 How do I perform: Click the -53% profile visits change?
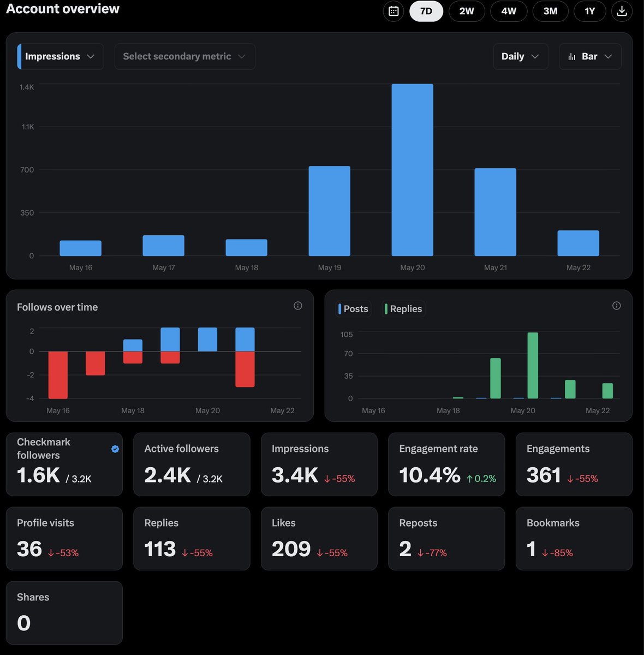point(63,553)
